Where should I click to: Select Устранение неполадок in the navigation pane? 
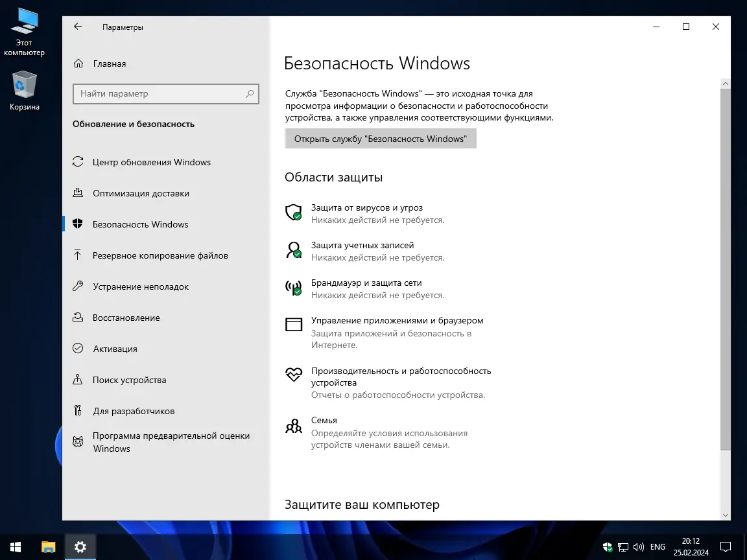click(78, 286)
